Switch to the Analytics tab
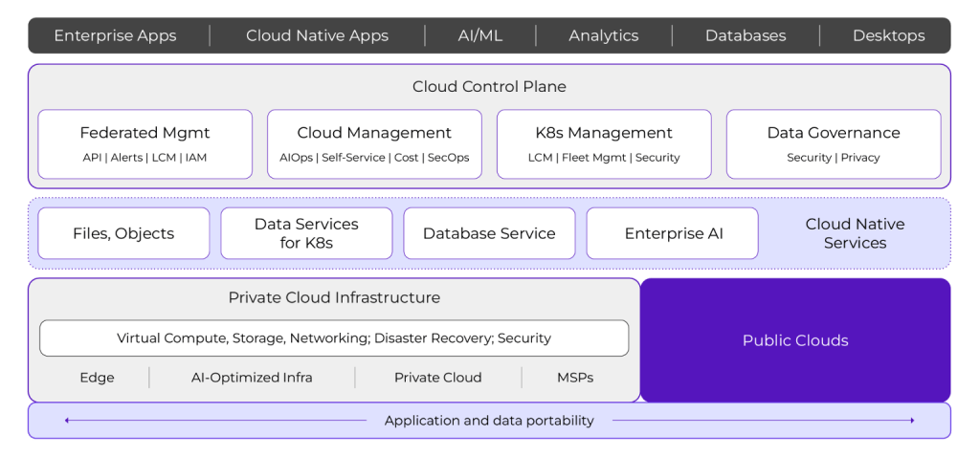Image resolution: width=980 pixels, height=457 pixels. click(x=603, y=35)
